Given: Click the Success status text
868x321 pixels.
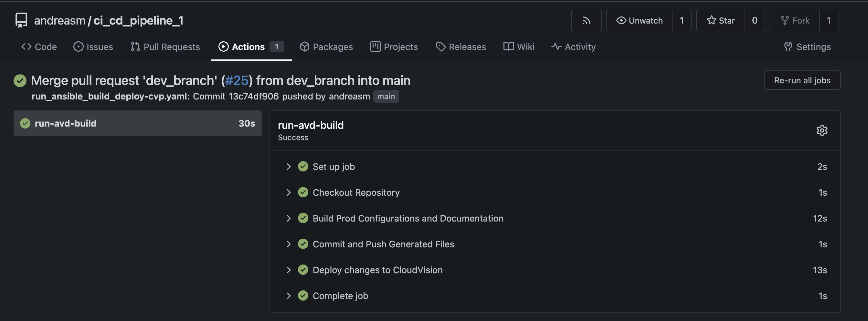Looking at the screenshot, I should tap(293, 138).
